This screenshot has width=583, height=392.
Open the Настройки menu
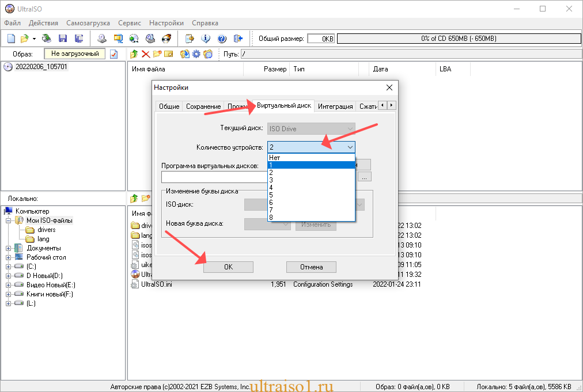click(x=166, y=23)
